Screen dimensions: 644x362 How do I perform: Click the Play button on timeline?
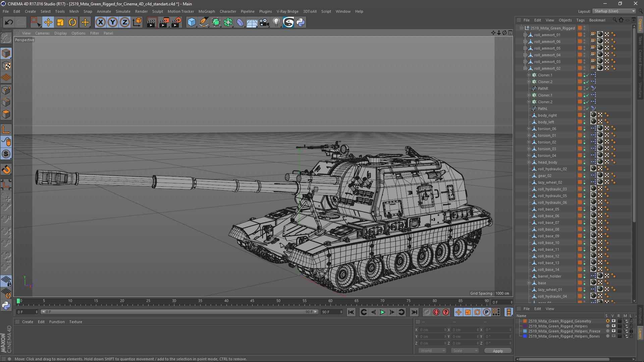(x=382, y=312)
